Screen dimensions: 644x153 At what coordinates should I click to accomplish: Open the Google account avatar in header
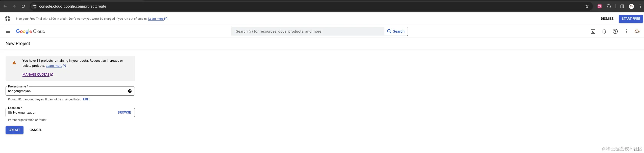(637, 31)
